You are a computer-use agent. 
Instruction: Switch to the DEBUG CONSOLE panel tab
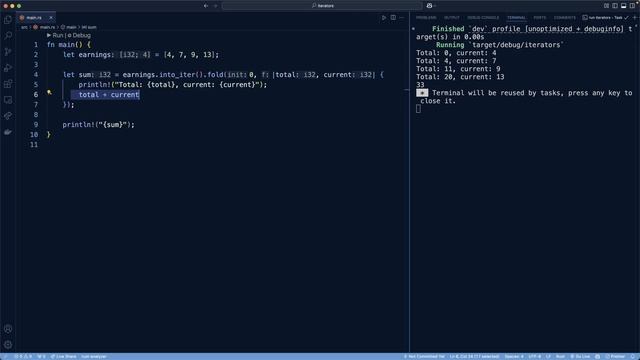point(483,18)
